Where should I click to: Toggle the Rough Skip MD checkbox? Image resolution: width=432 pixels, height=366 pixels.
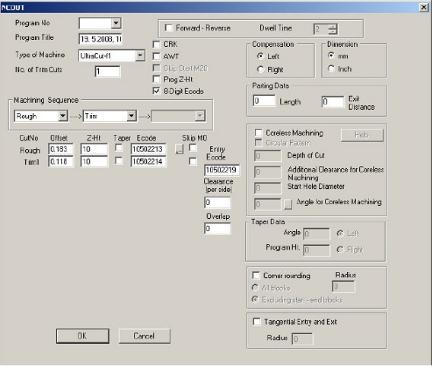coord(193,148)
